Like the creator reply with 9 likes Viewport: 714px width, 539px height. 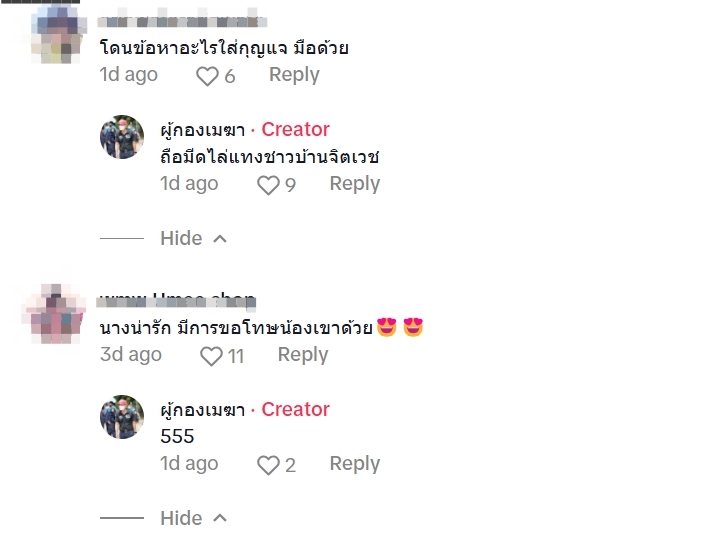click(x=268, y=185)
